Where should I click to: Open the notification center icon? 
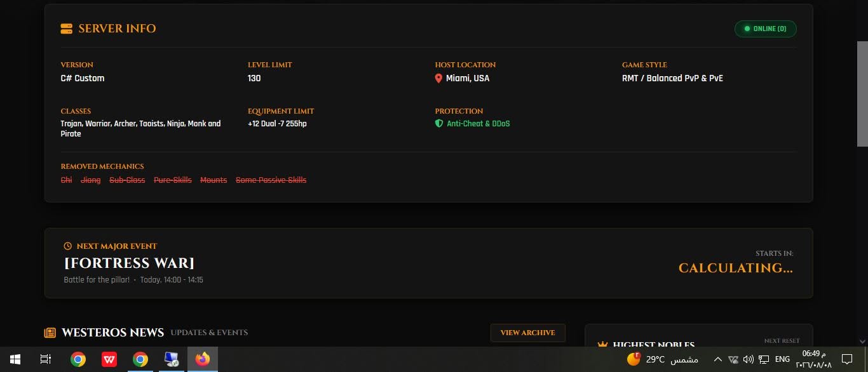(x=846, y=359)
